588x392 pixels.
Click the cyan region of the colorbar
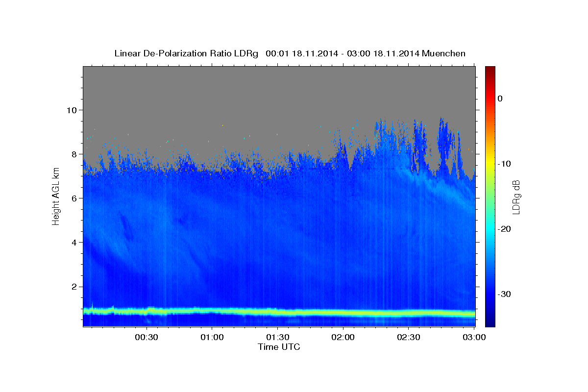point(490,229)
